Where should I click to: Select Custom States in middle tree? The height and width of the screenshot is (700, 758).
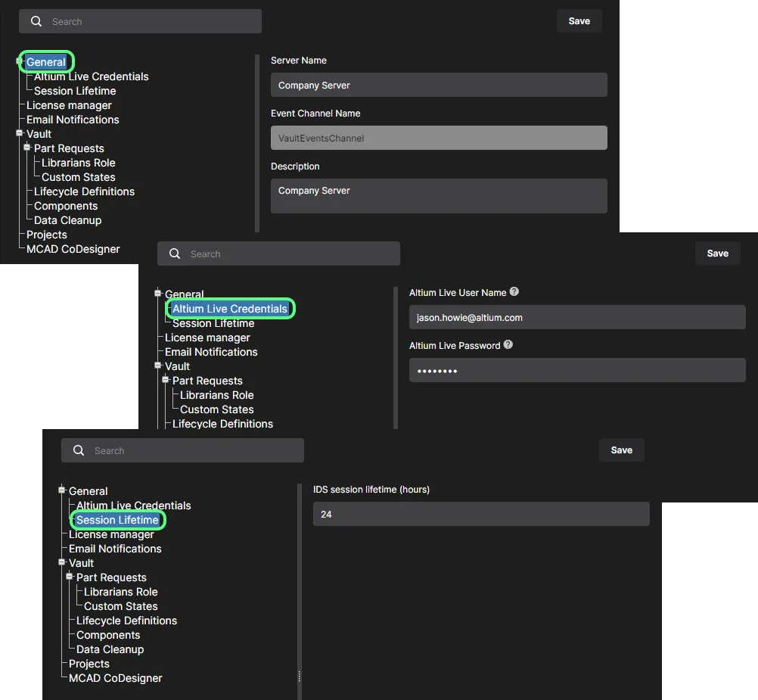216,409
